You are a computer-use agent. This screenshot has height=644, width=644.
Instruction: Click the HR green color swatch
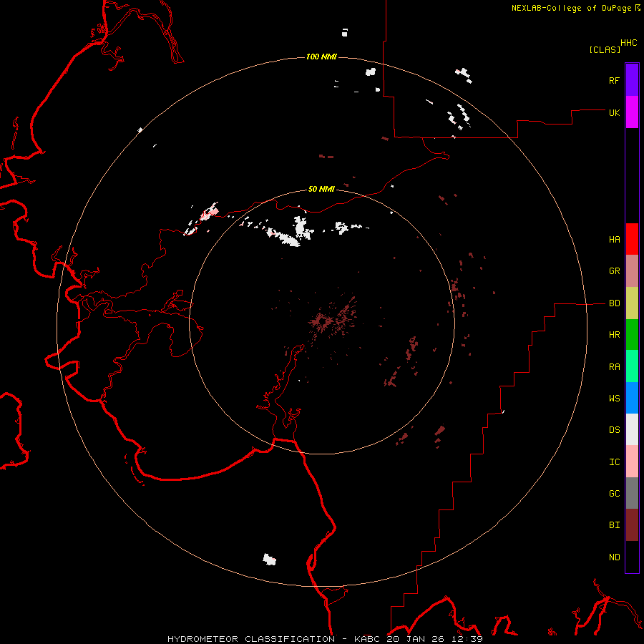pyautogui.click(x=632, y=335)
